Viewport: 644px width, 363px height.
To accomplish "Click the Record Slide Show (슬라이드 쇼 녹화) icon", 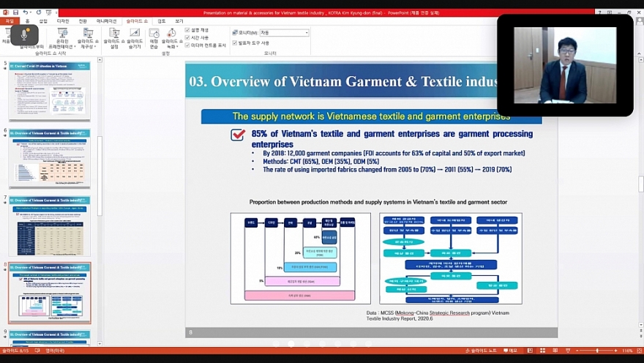I will (172, 37).
